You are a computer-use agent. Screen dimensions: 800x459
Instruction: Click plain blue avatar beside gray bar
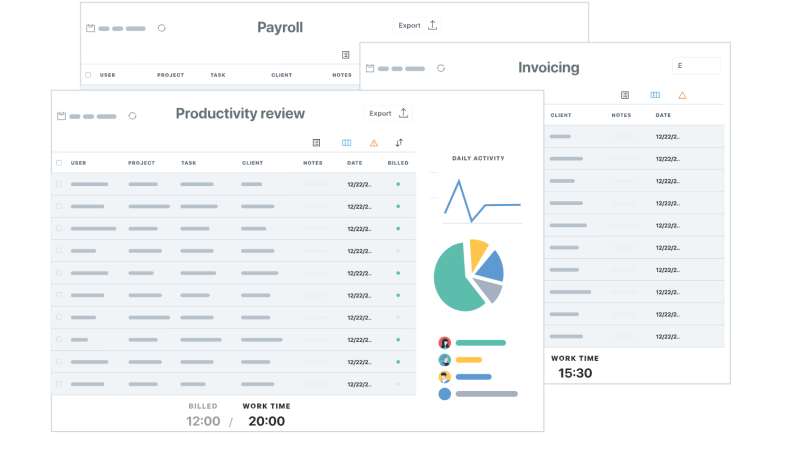tap(445, 394)
